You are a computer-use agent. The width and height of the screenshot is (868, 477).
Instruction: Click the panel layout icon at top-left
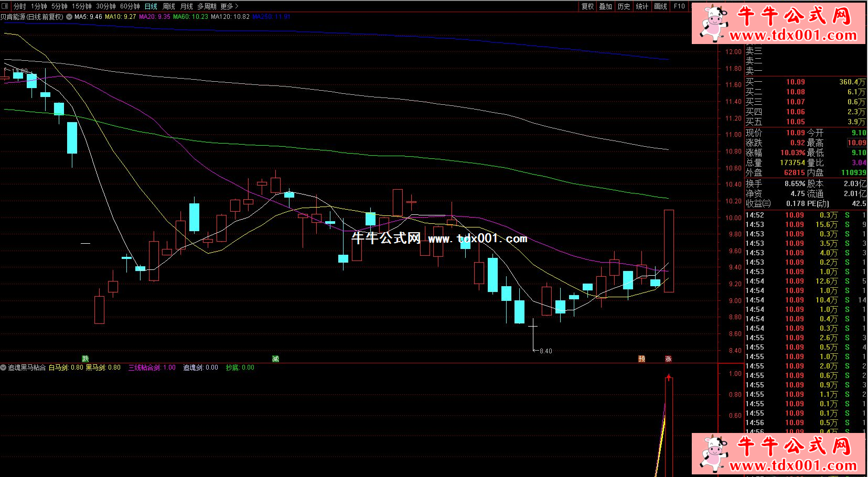point(5,6)
